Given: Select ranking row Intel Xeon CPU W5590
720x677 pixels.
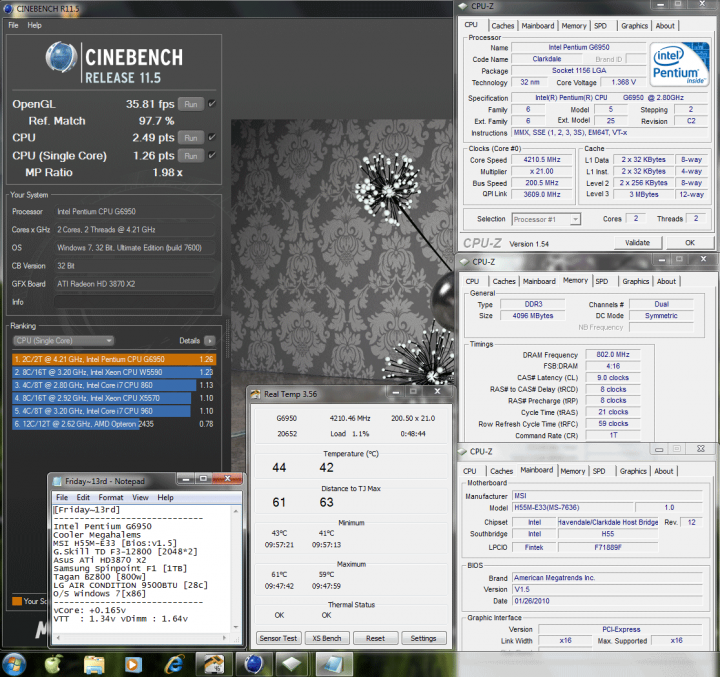Looking at the screenshot, I should (x=113, y=372).
